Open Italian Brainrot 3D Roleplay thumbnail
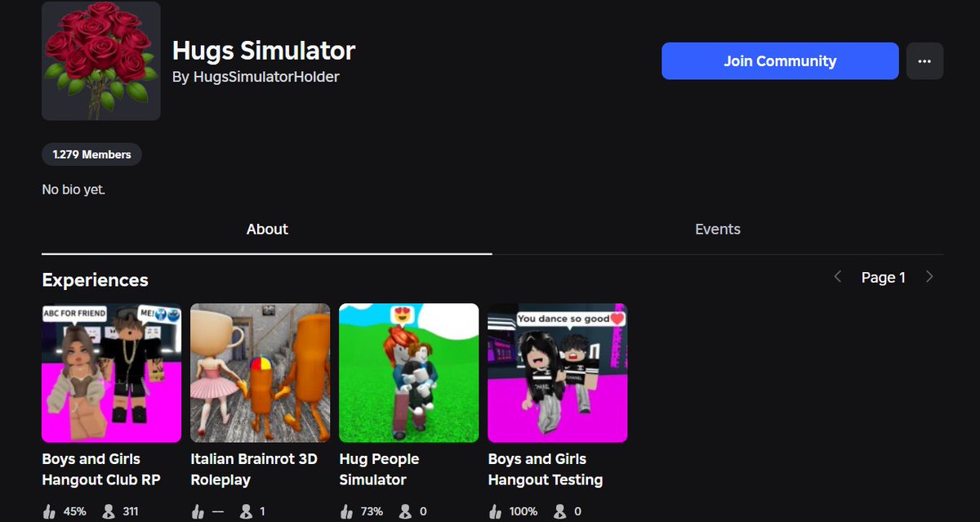 pyautogui.click(x=261, y=373)
